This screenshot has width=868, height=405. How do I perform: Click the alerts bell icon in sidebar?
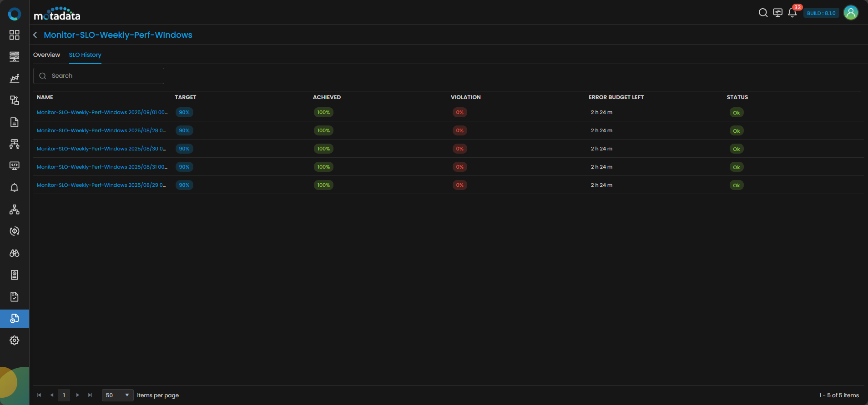15,188
